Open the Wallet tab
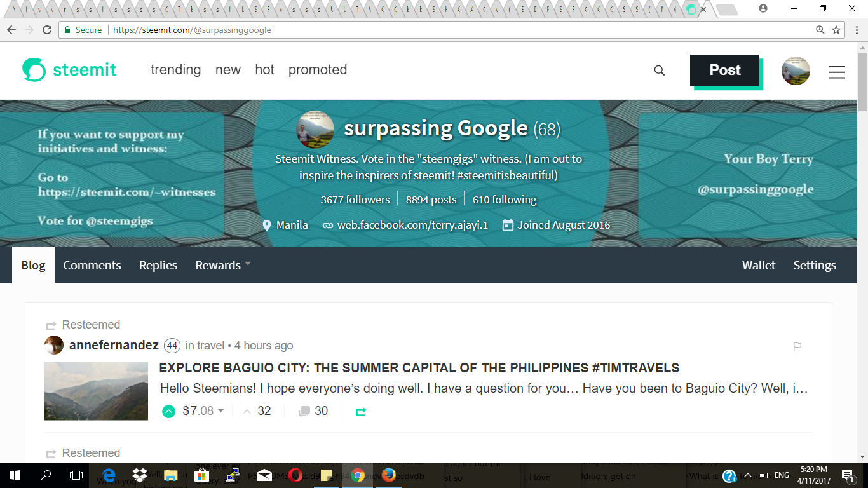The height and width of the screenshot is (488, 868). click(x=759, y=265)
